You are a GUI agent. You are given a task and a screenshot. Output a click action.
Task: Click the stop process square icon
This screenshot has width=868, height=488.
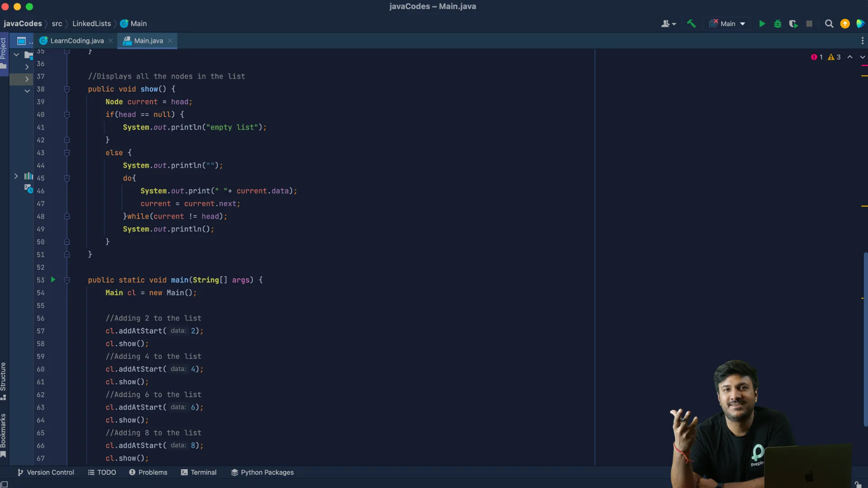[x=809, y=24]
